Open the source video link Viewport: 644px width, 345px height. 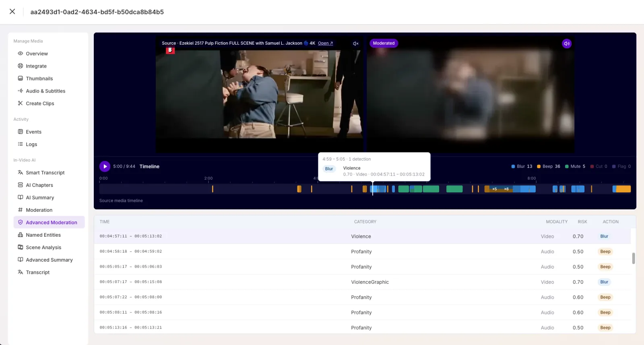325,43
